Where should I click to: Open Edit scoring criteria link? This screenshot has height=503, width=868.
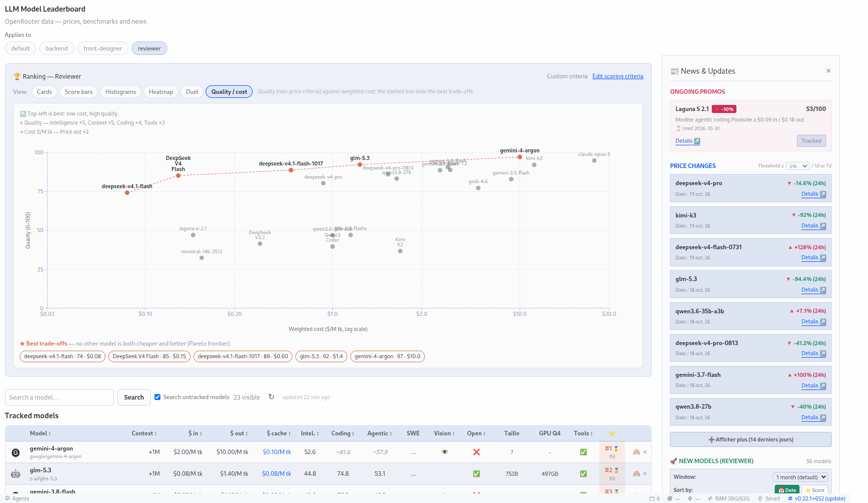point(618,76)
